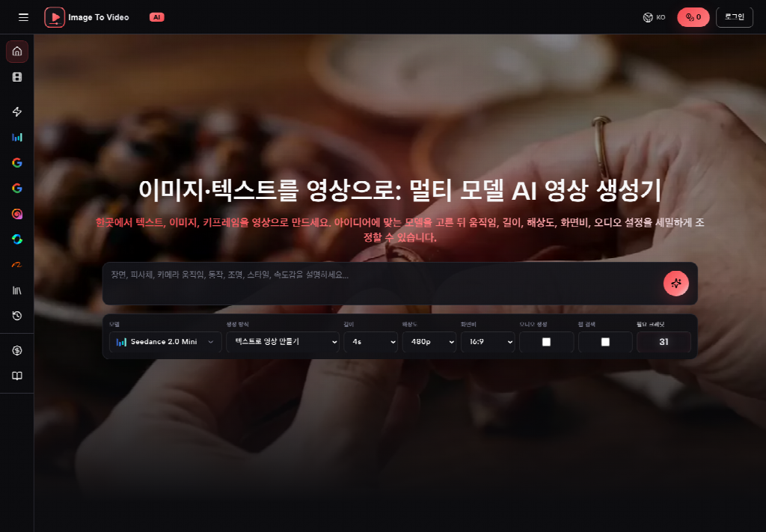Open the film strip sidebar icon
The image size is (766, 532).
click(x=17, y=77)
